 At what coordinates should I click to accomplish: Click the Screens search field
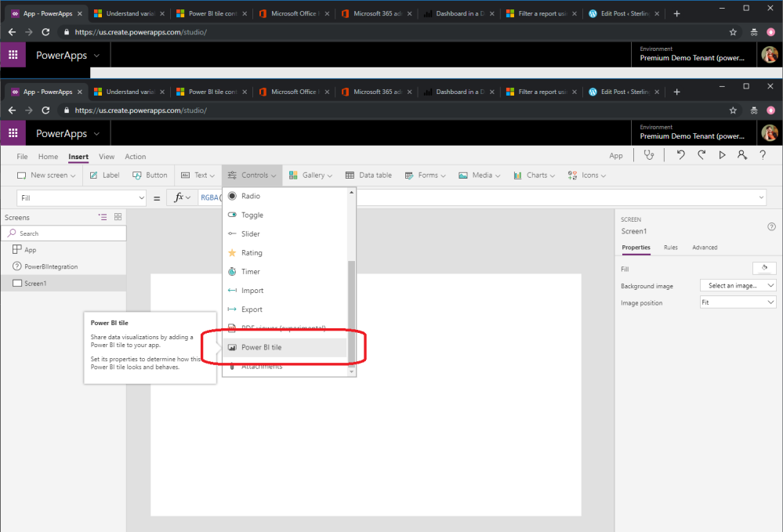pos(63,233)
